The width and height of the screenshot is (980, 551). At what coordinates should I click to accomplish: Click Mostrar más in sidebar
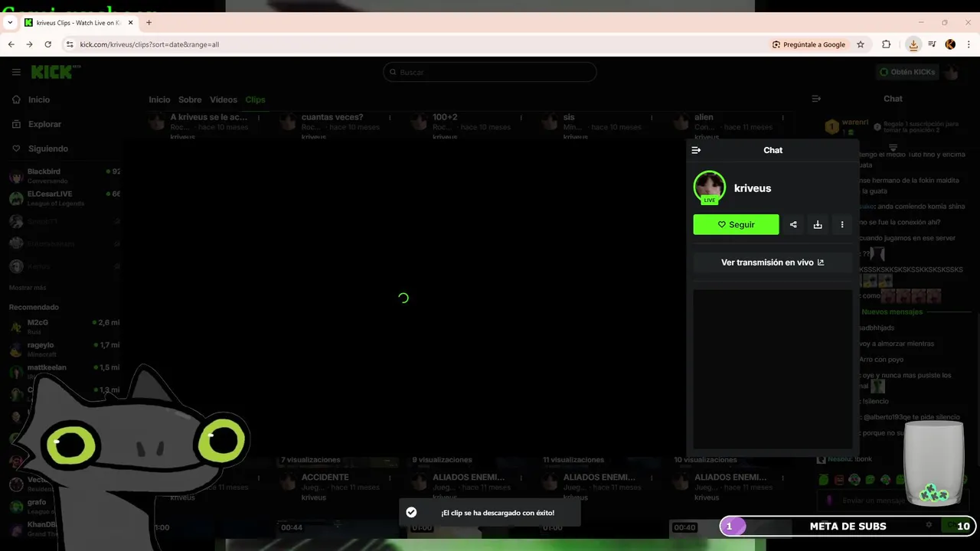28,288
